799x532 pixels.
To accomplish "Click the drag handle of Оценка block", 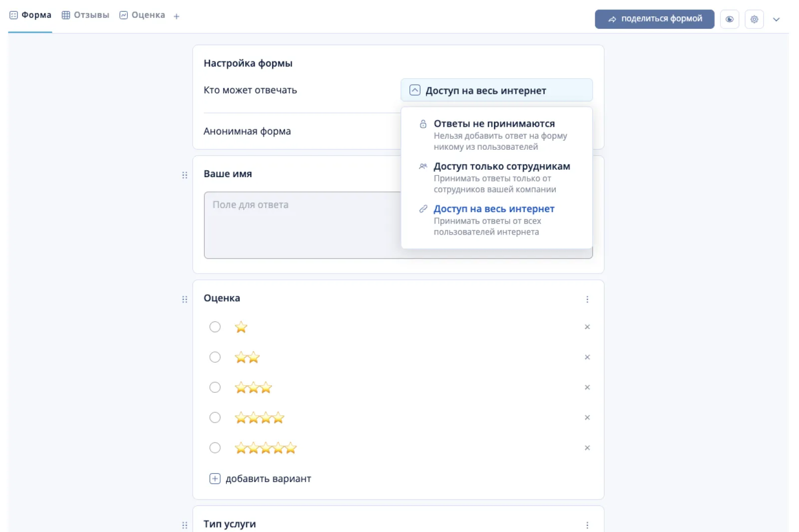I will [x=185, y=299].
